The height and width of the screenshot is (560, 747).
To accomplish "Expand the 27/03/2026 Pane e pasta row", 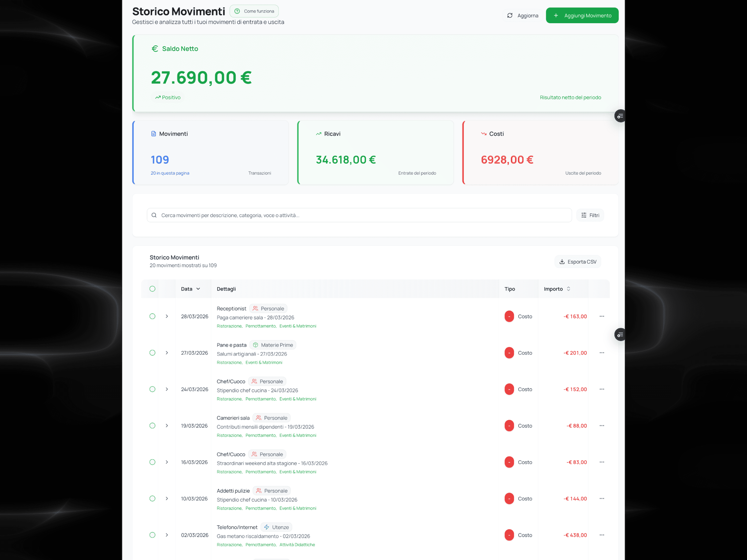I will click(x=167, y=353).
